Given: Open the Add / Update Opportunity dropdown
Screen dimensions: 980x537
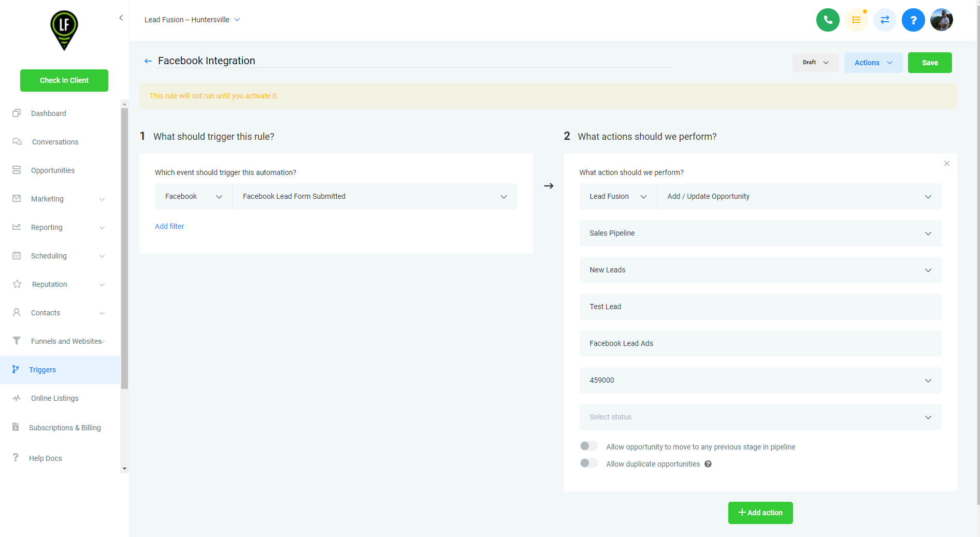Looking at the screenshot, I should pyautogui.click(x=799, y=196).
